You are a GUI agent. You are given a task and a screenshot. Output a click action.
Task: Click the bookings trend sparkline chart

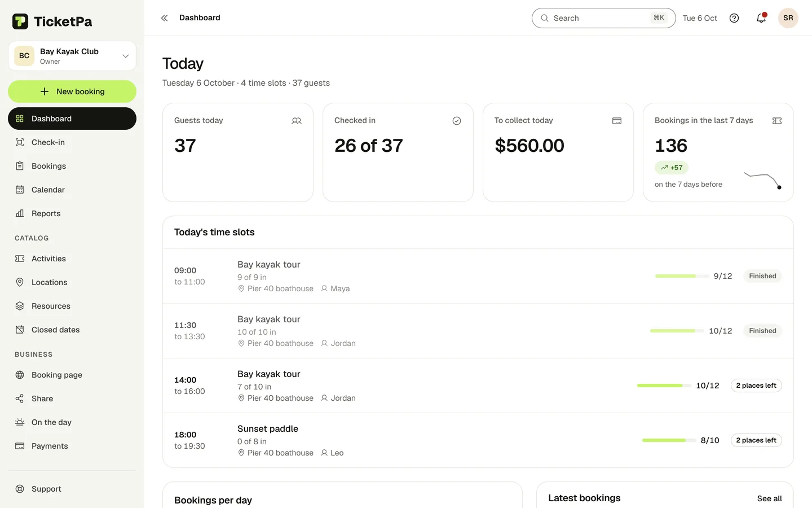pos(762,180)
